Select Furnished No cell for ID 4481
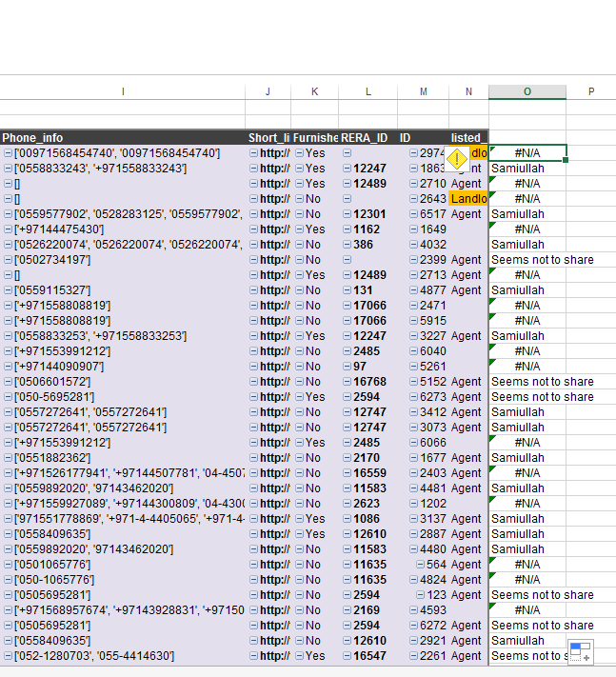This screenshot has width=616, height=677. [315, 488]
